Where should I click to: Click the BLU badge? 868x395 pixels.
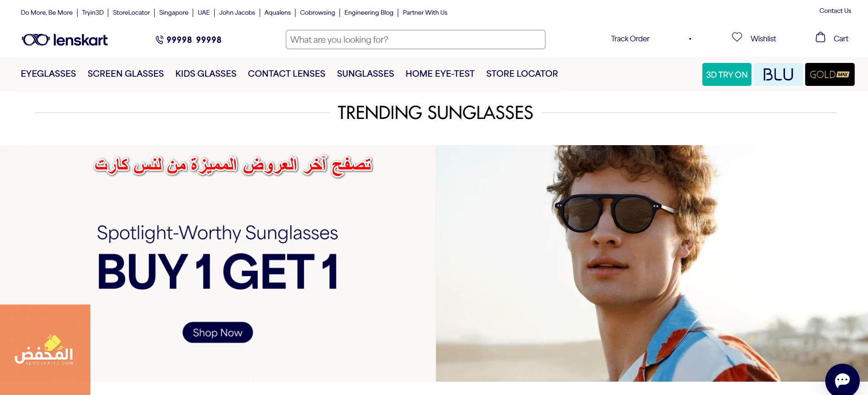778,74
